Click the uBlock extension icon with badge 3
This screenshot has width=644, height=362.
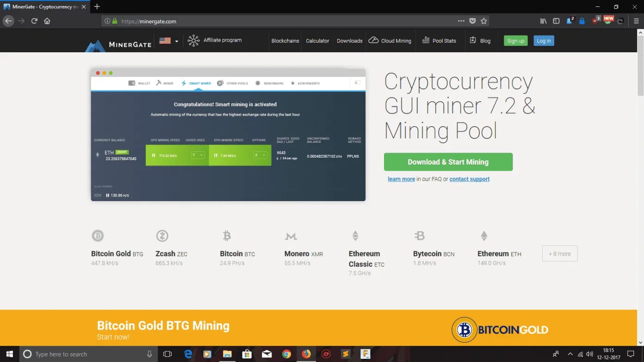[x=596, y=20]
